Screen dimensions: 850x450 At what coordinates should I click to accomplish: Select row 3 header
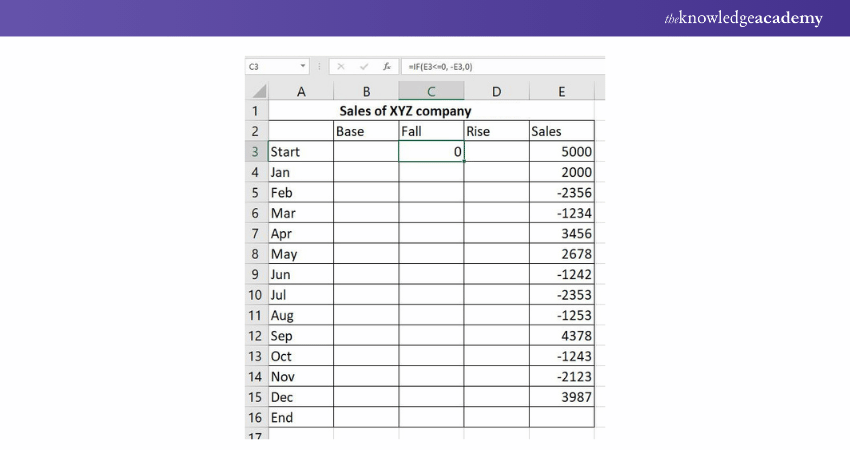point(255,152)
